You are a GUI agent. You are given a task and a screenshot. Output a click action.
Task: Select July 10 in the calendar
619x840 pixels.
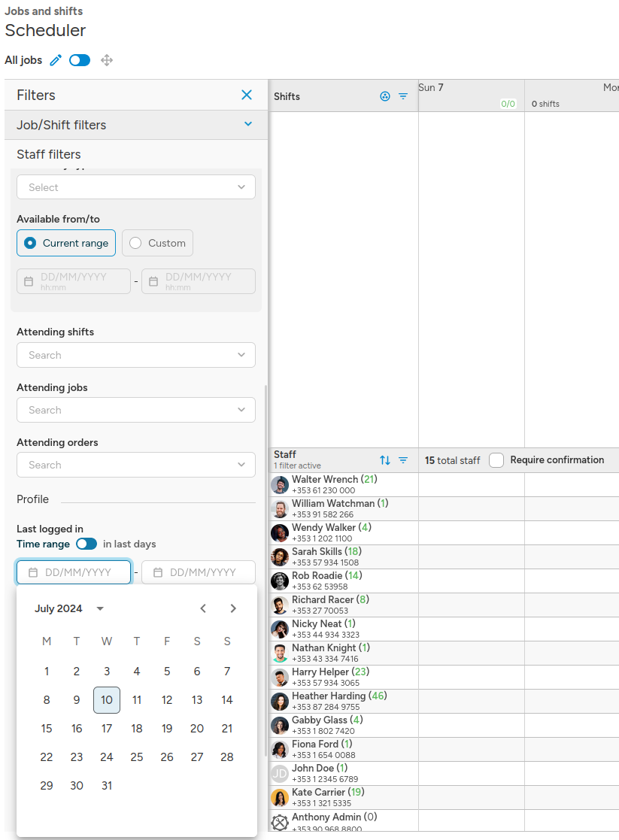click(x=107, y=699)
